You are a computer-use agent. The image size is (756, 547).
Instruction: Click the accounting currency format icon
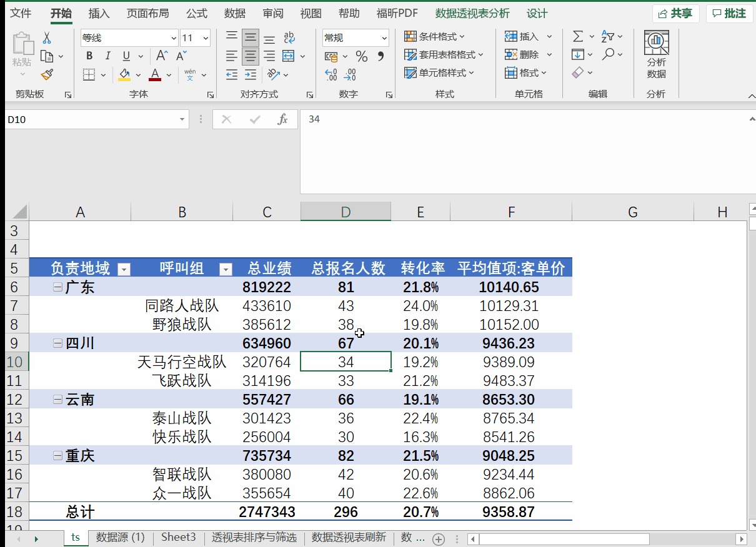point(331,57)
